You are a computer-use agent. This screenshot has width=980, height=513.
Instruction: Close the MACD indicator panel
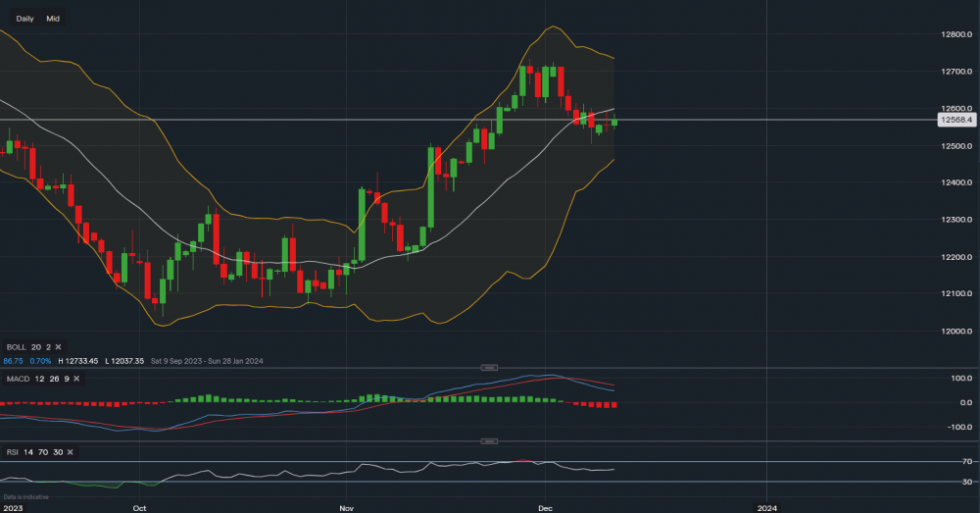75,378
